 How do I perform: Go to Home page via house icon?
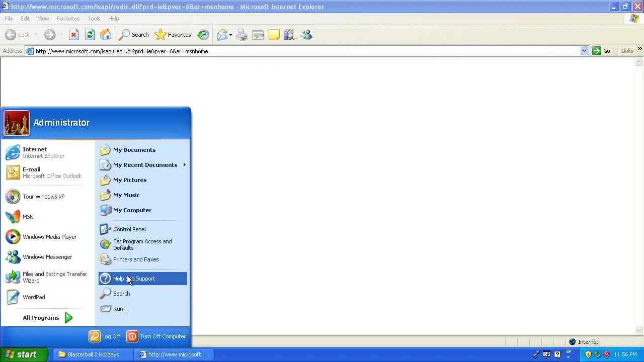pos(106,35)
